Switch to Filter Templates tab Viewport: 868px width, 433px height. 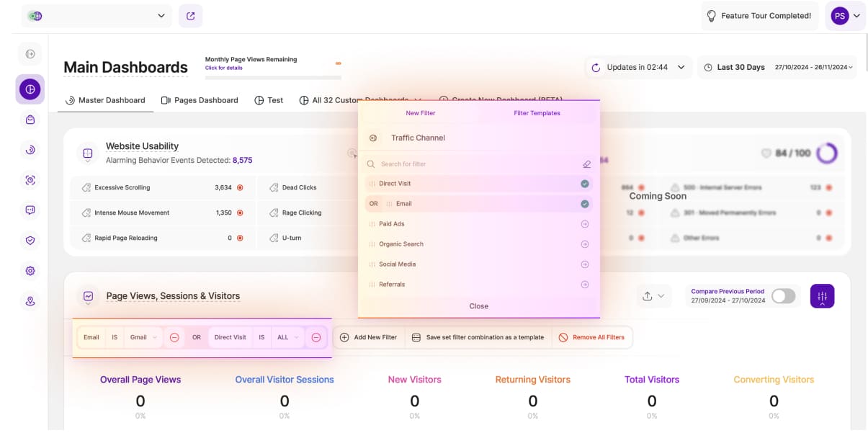coord(537,113)
